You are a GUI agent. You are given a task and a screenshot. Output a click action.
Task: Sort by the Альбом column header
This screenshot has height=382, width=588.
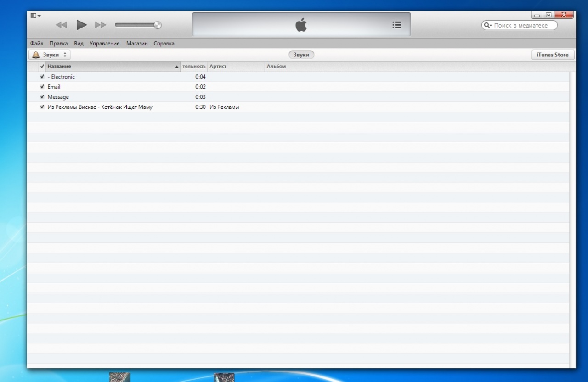point(293,67)
